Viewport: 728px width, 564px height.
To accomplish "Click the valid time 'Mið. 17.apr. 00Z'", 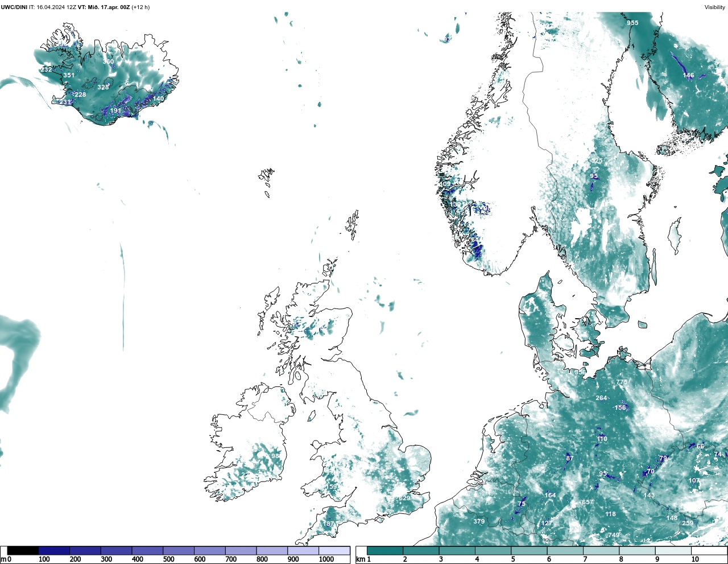I will pyautogui.click(x=108, y=7).
